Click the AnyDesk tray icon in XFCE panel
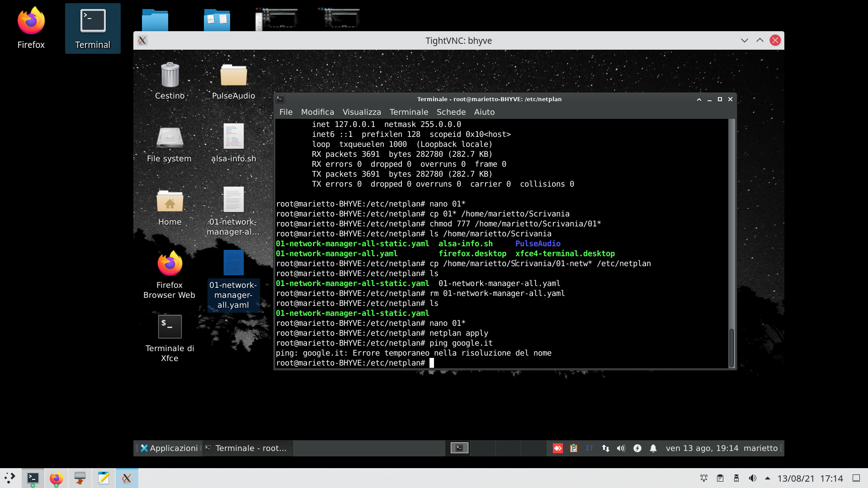The image size is (868, 488). 558,448
